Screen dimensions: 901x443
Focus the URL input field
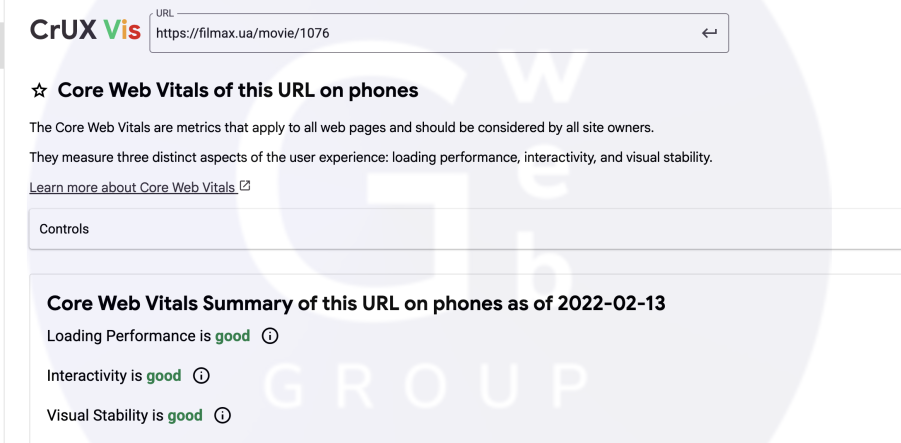coord(420,33)
